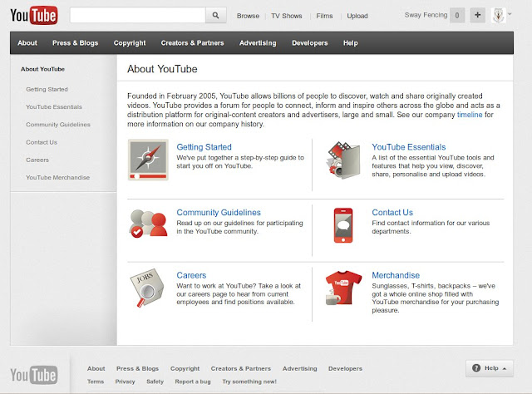
Task: Follow the company timeline link
Action: (470, 115)
